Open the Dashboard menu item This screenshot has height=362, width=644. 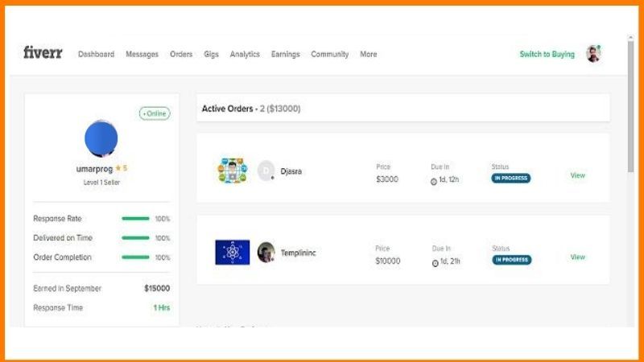[96, 54]
